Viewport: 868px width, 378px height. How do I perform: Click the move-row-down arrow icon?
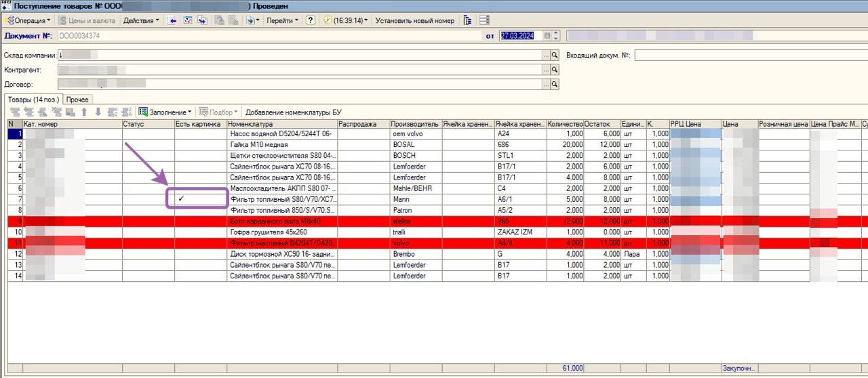(98, 112)
